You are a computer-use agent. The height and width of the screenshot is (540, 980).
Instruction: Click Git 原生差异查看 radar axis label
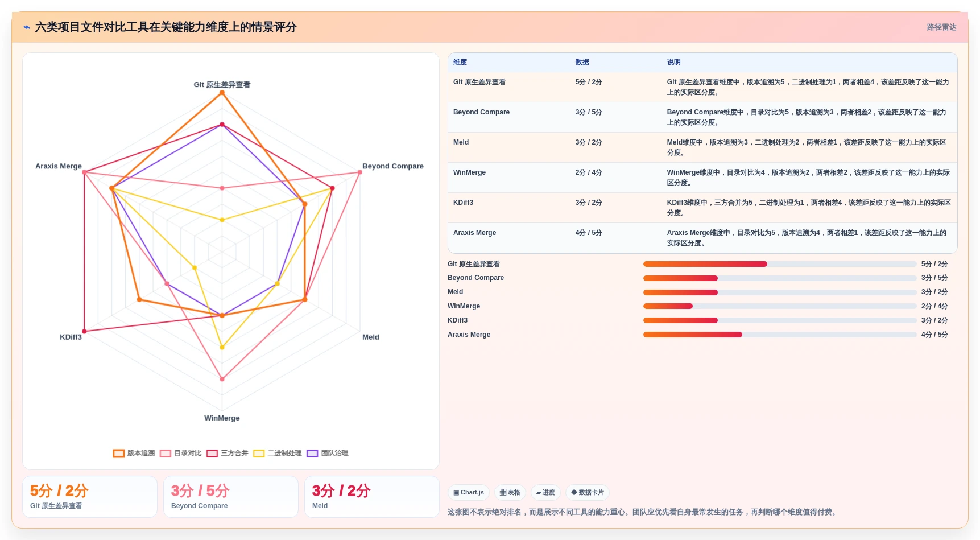click(222, 85)
